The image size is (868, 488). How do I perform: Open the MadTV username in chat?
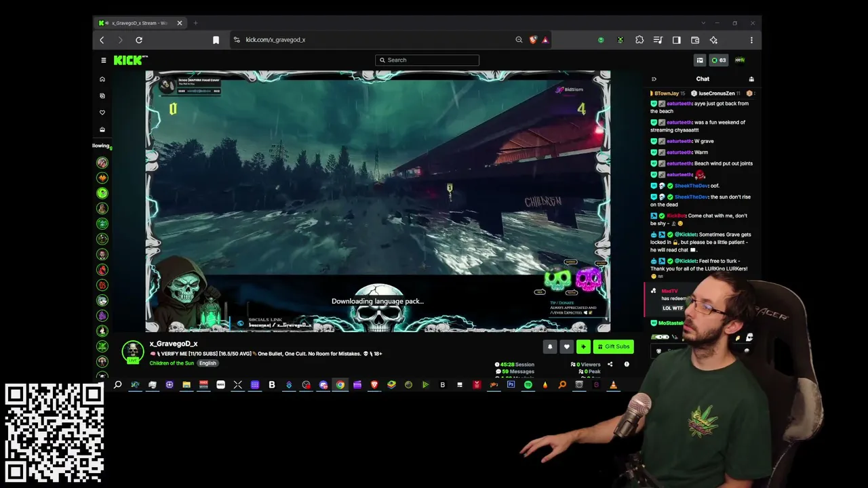click(669, 291)
